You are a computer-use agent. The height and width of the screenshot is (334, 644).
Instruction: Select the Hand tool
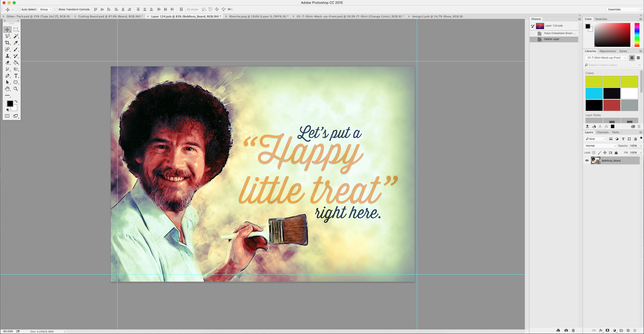7,89
